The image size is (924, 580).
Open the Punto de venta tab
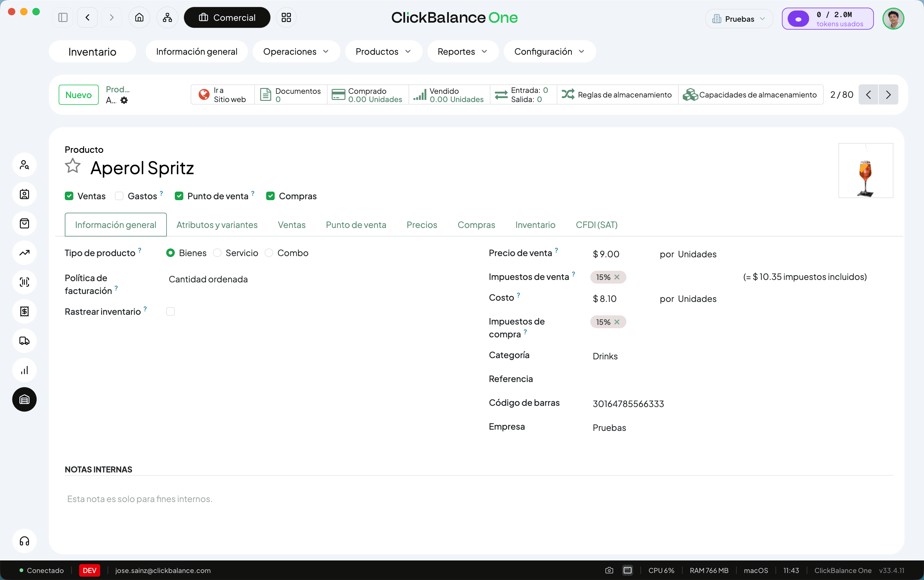[356, 225]
